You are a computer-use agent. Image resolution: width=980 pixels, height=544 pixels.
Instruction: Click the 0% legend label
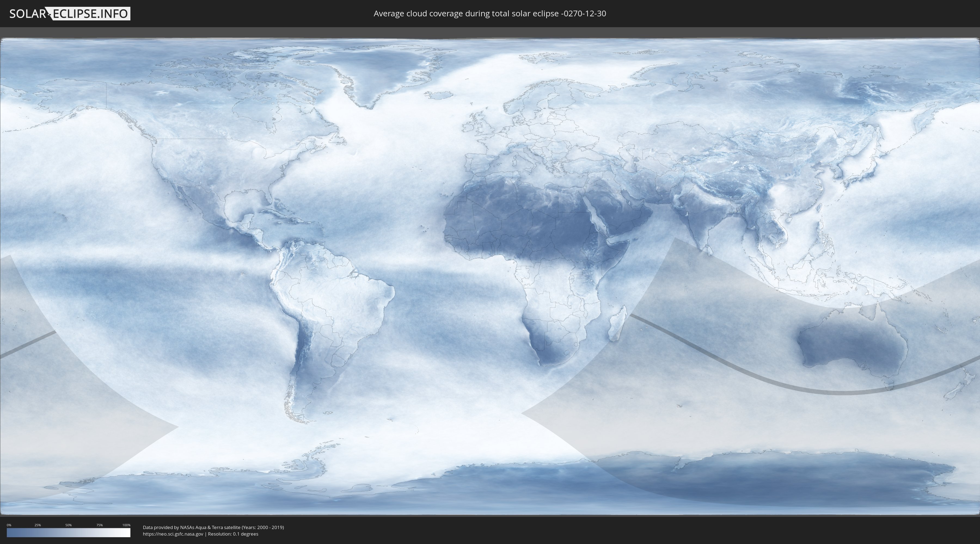tap(9, 525)
